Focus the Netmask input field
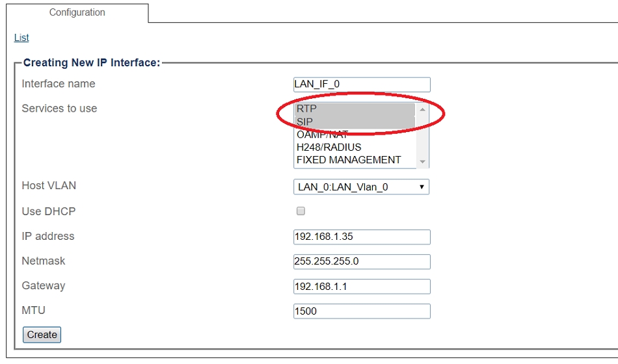The height and width of the screenshot is (364, 618). [x=362, y=261]
